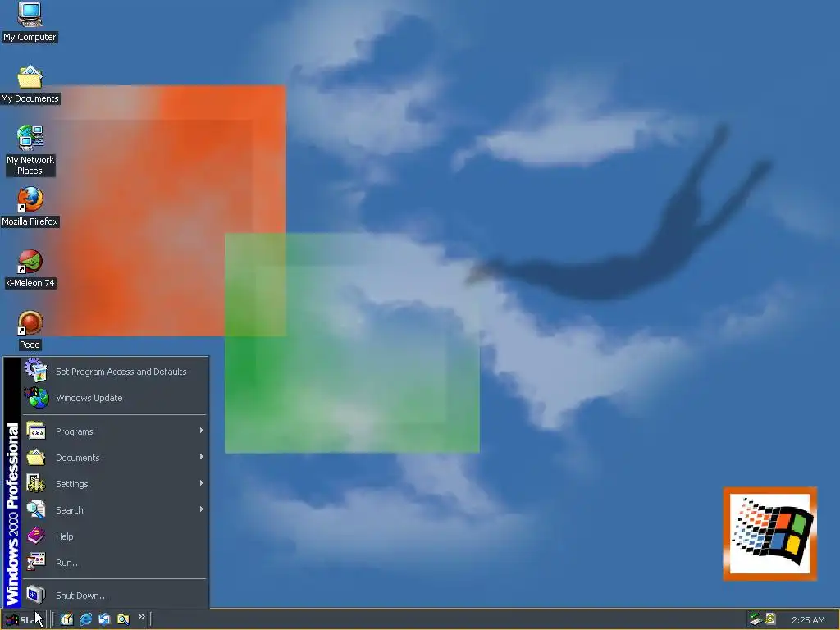Click the folder-with-magnifier Quick Launch icon
Viewport: 840px width, 630px height.
pyautogui.click(x=123, y=619)
